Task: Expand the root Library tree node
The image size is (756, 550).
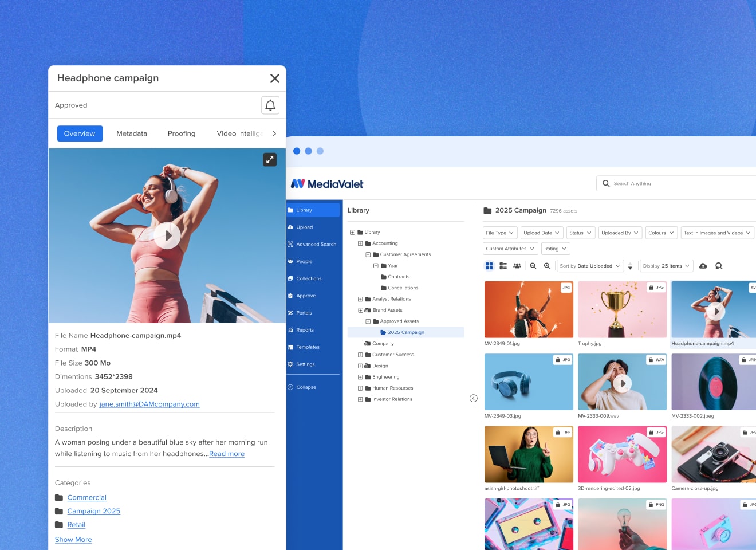Action: pos(352,233)
